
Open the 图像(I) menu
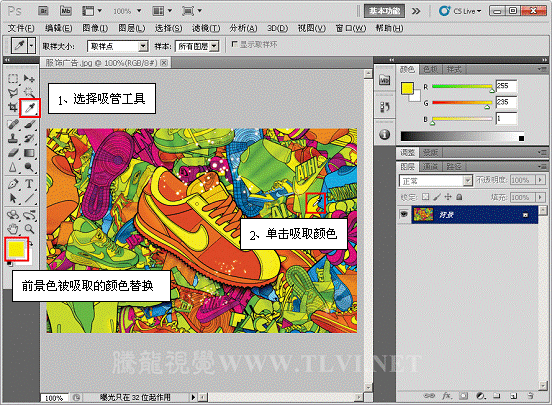point(95,28)
